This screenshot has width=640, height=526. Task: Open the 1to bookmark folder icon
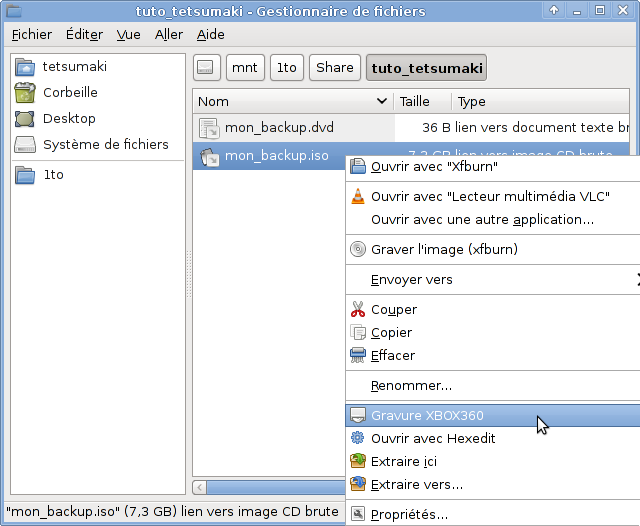(25, 175)
